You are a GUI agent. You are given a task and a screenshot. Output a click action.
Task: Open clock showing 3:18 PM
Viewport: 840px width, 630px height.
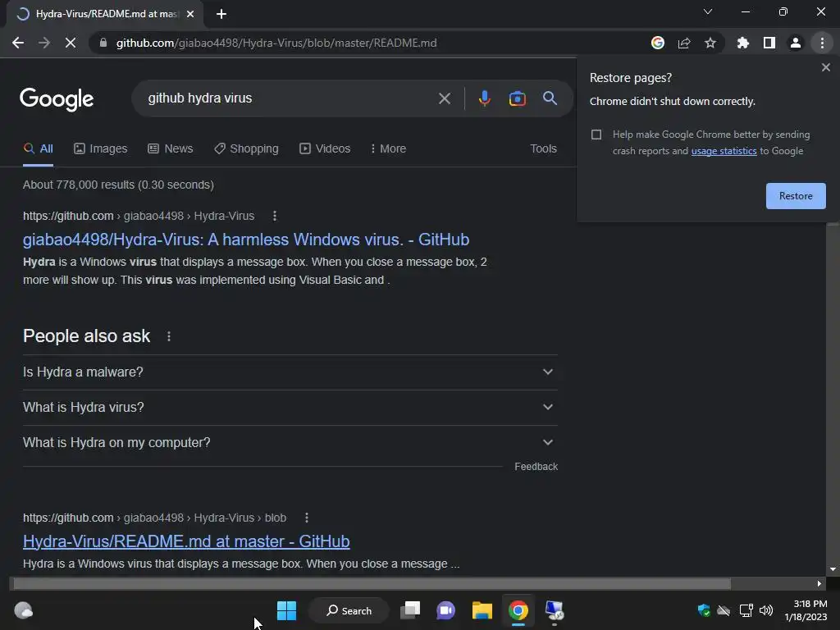[x=806, y=610]
